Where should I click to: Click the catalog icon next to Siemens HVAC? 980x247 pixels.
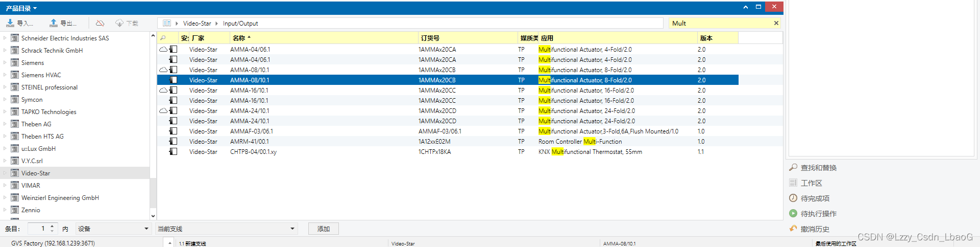point(15,75)
